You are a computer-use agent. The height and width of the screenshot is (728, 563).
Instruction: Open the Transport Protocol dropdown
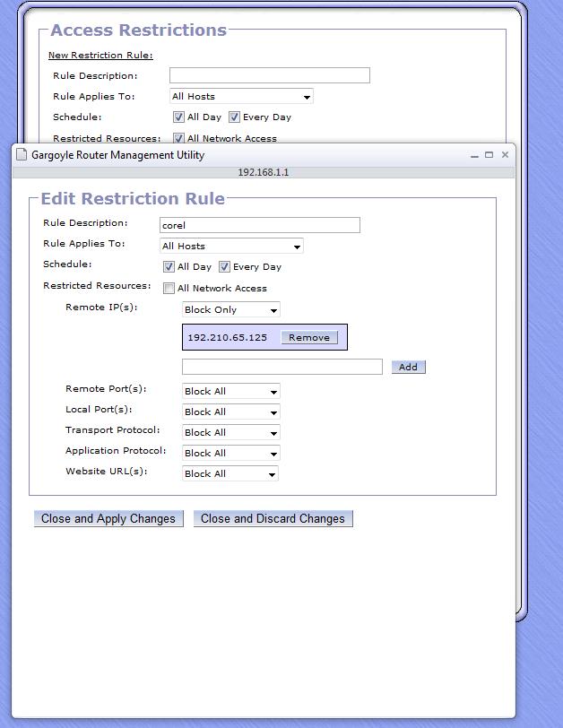(x=230, y=433)
